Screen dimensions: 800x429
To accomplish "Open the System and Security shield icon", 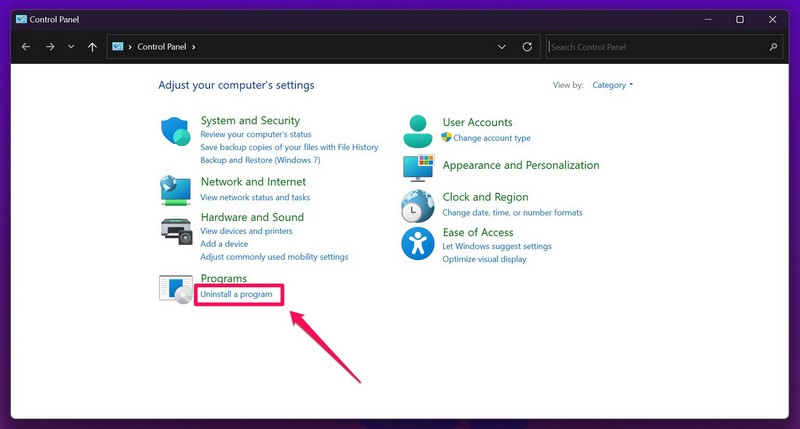I will 176,131.
